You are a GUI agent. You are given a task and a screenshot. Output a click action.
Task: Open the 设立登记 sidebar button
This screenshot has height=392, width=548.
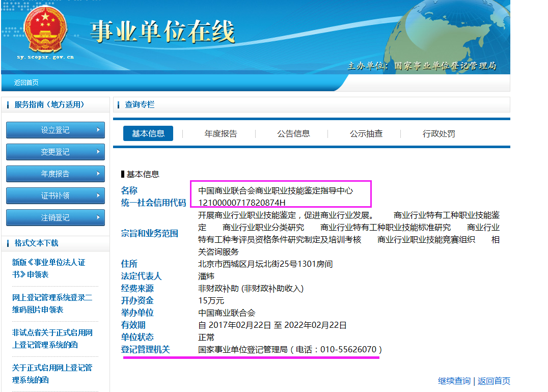(x=56, y=130)
